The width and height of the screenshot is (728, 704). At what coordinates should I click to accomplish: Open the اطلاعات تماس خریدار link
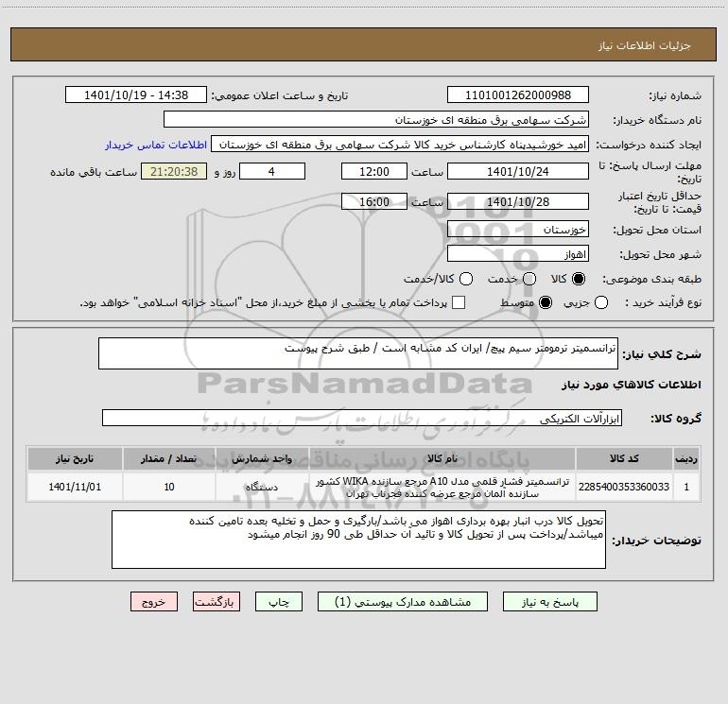156,145
